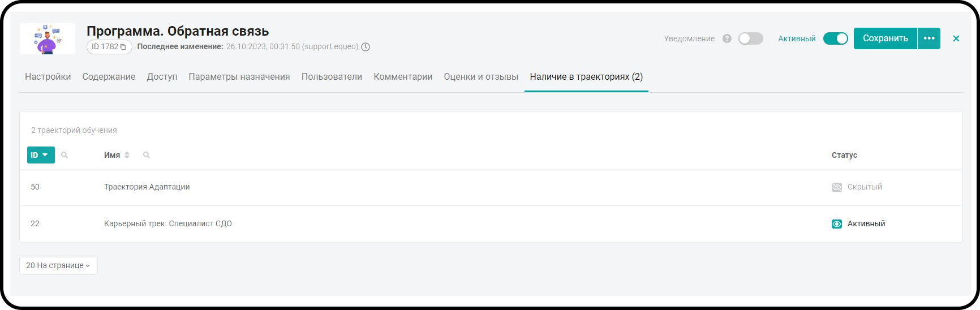Click active eye icon for Карьерный трек
This screenshot has height=310, width=980.
[836, 224]
